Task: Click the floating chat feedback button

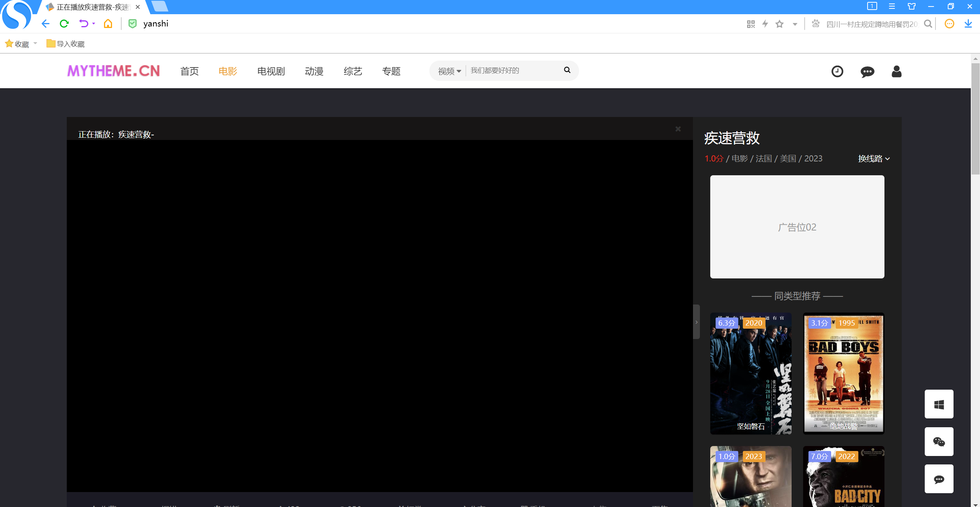Action: [x=939, y=479]
